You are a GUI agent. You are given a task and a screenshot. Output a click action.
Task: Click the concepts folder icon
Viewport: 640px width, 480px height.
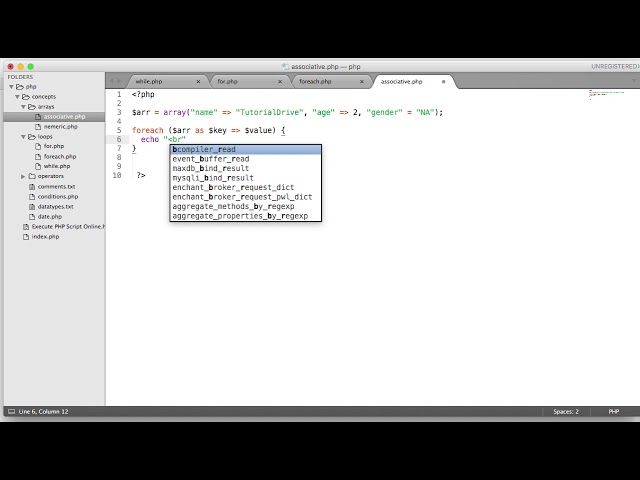26,97
